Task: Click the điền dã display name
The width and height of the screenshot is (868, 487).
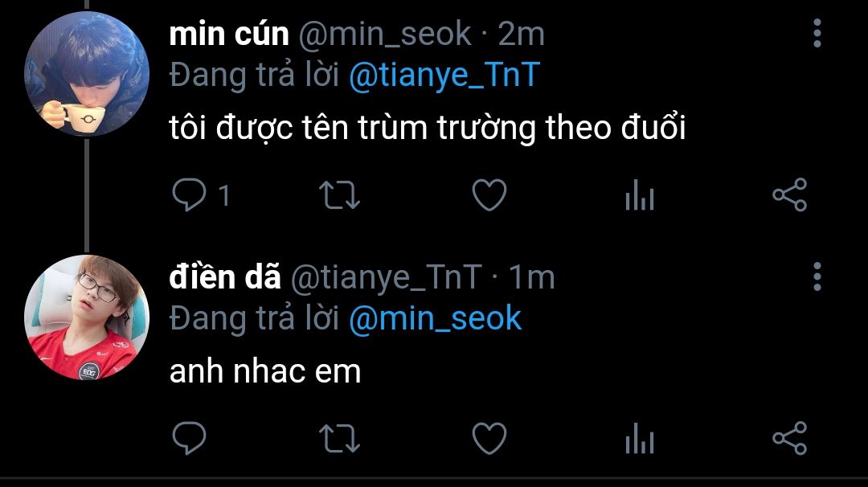Action: [225, 276]
